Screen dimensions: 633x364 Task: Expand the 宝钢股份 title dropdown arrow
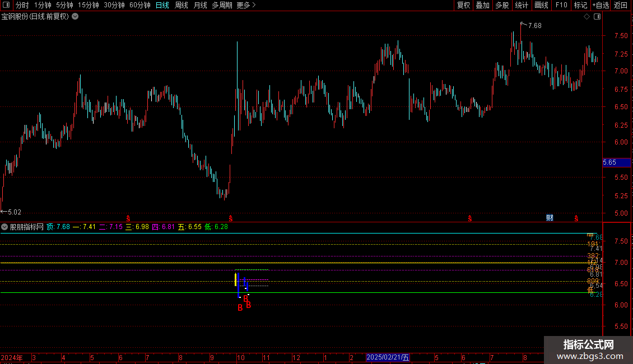(76, 16)
